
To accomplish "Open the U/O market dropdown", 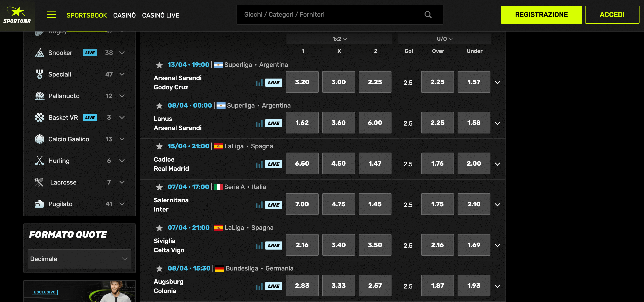I will click(444, 39).
